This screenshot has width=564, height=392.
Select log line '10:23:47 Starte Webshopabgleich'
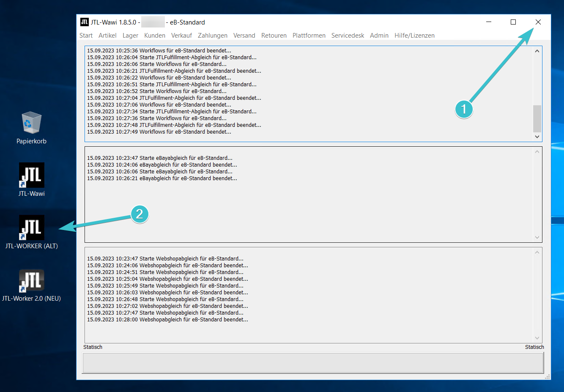(x=165, y=259)
